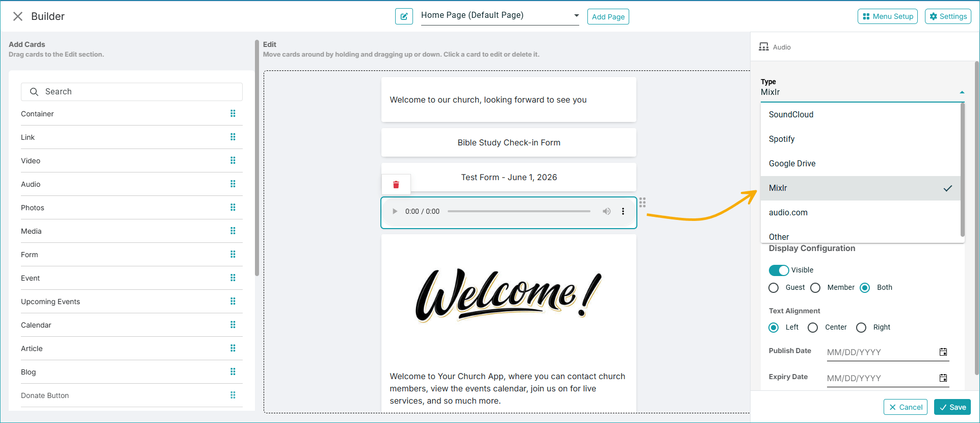980x423 pixels.
Task: Click the Video card drag handle
Action: tap(233, 160)
